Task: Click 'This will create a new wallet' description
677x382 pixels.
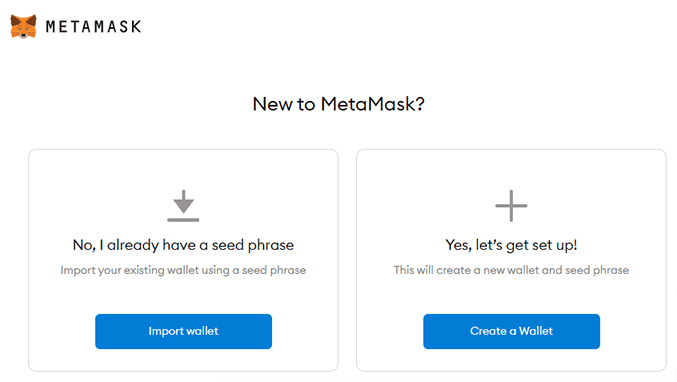Action: coord(511,270)
